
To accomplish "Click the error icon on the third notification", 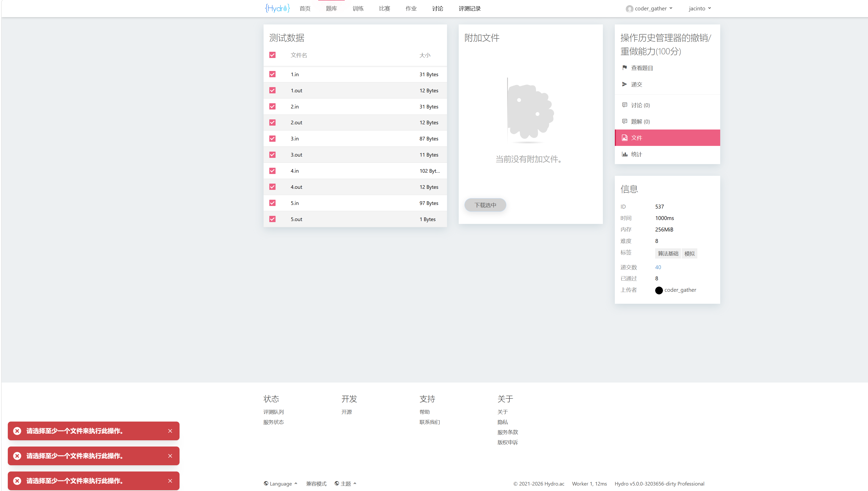I will (x=17, y=481).
